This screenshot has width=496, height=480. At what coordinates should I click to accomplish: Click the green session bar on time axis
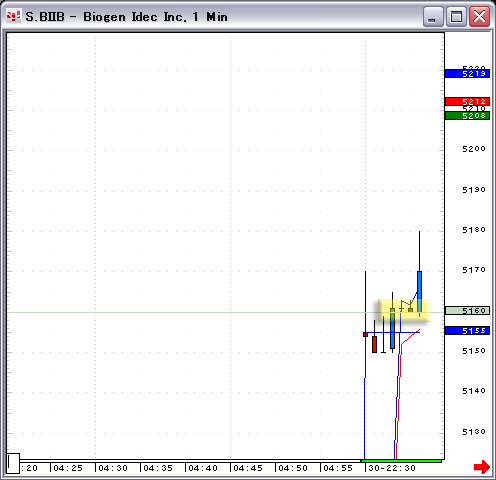click(401, 461)
